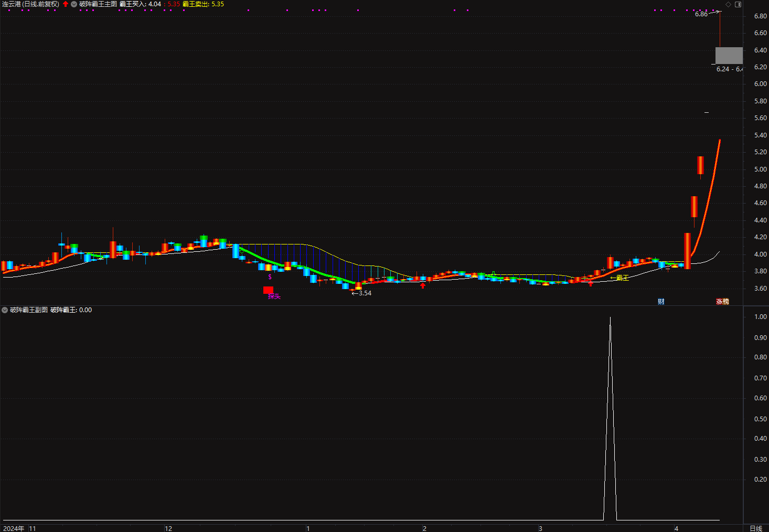
Task: Click the 财 finance marker icon
Action: 661,301
